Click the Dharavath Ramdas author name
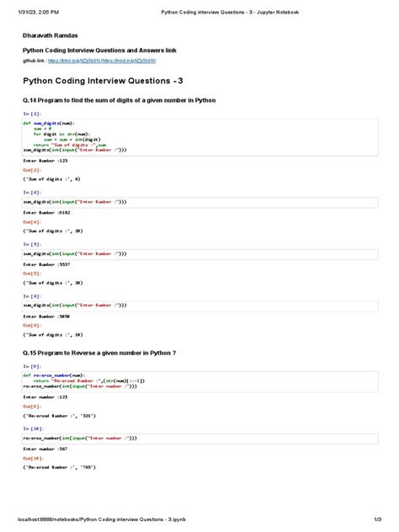The height and width of the screenshot is (532, 399). point(51,35)
